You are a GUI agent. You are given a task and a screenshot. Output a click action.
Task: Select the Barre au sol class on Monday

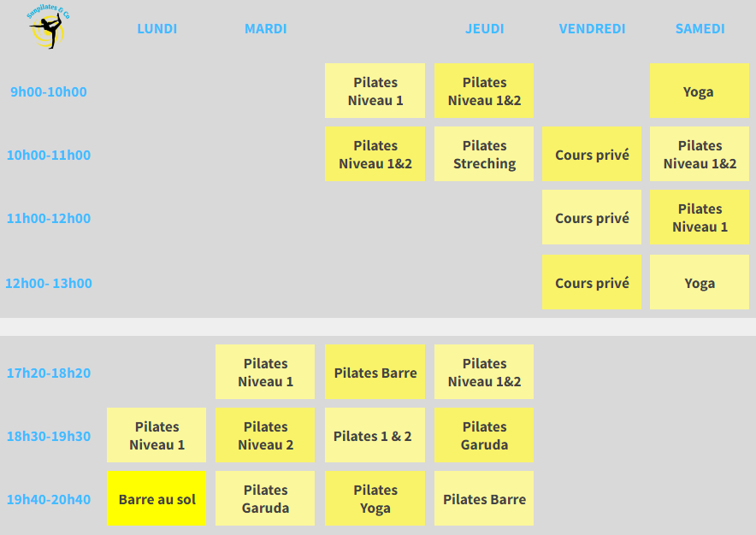pyautogui.click(x=157, y=498)
